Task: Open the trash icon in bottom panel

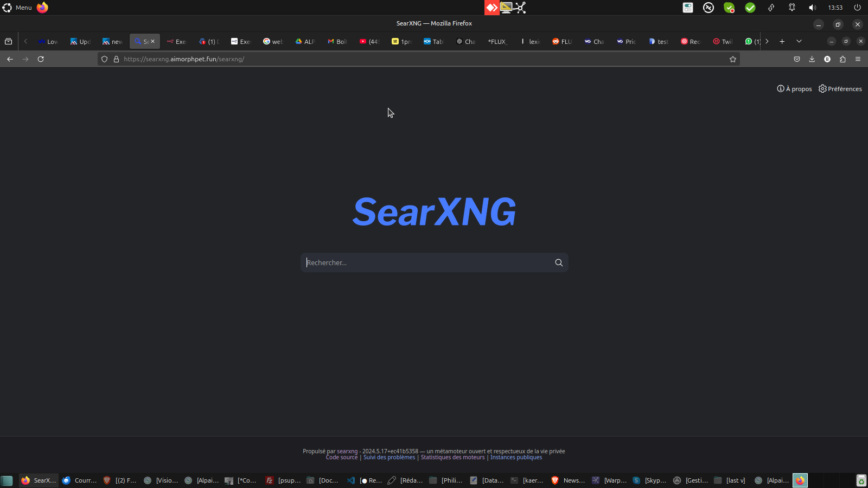Action: coord(861,480)
